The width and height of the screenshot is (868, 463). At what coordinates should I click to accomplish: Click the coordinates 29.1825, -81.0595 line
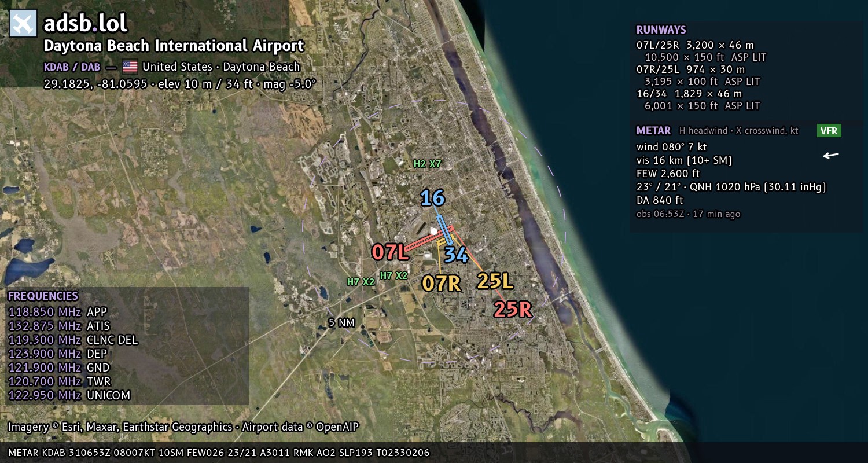180,83
